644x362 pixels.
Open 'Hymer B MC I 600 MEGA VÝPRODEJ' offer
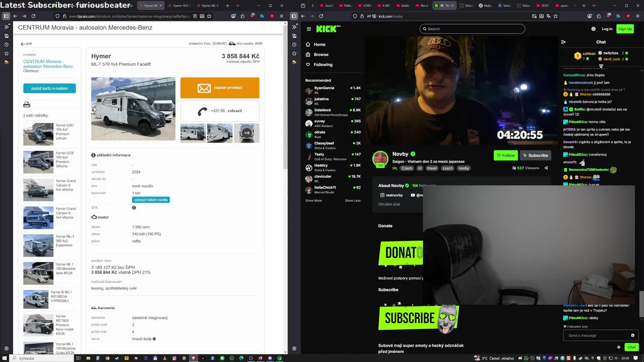[x=49, y=299]
